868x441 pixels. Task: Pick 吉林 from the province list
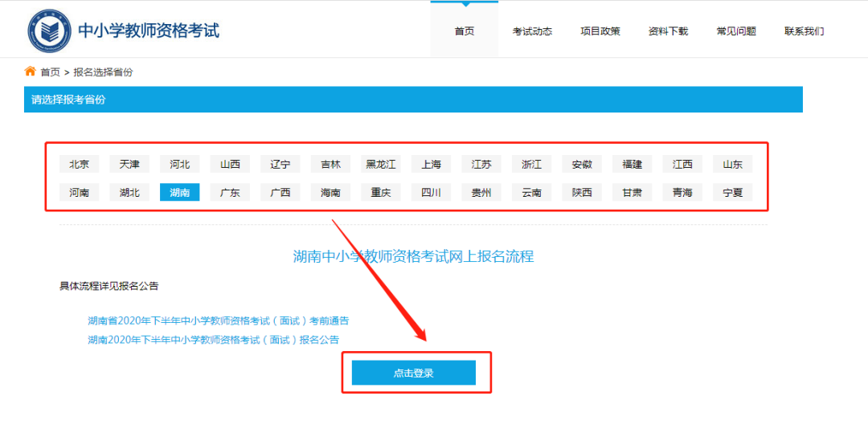point(330,164)
